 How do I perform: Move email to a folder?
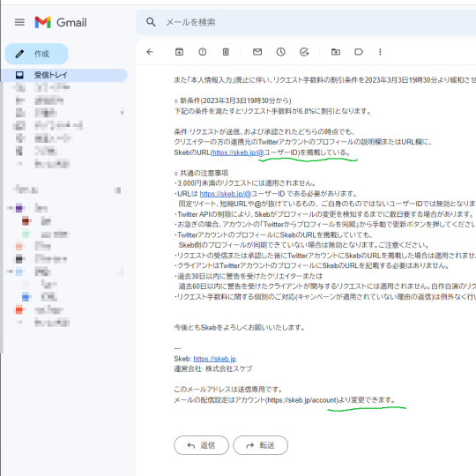click(x=336, y=52)
